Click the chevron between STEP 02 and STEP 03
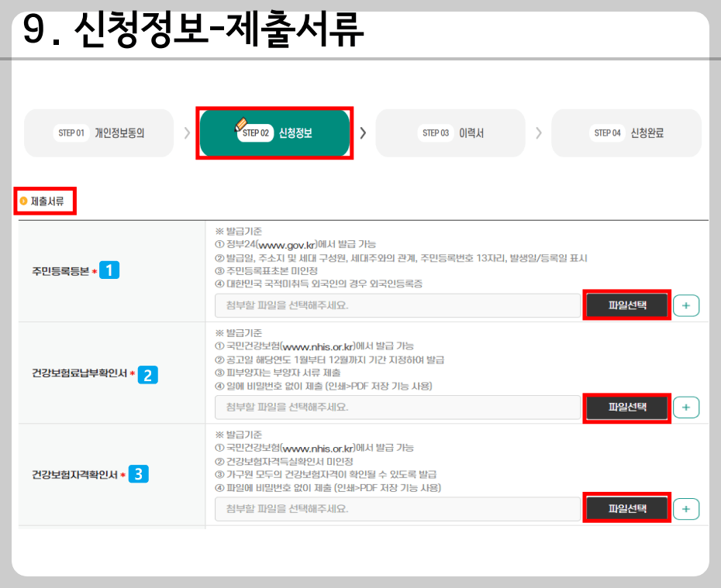Image resolution: width=721 pixels, height=588 pixels. [362, 132]
